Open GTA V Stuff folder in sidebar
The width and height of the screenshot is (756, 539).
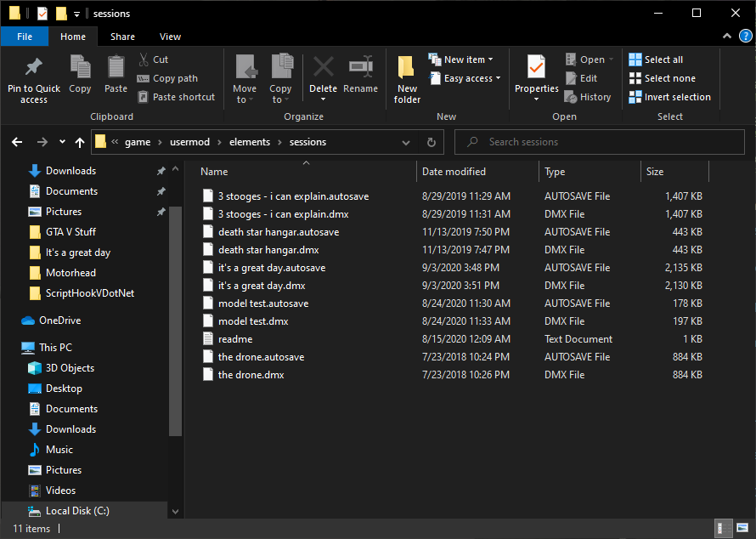click(71, 232)
